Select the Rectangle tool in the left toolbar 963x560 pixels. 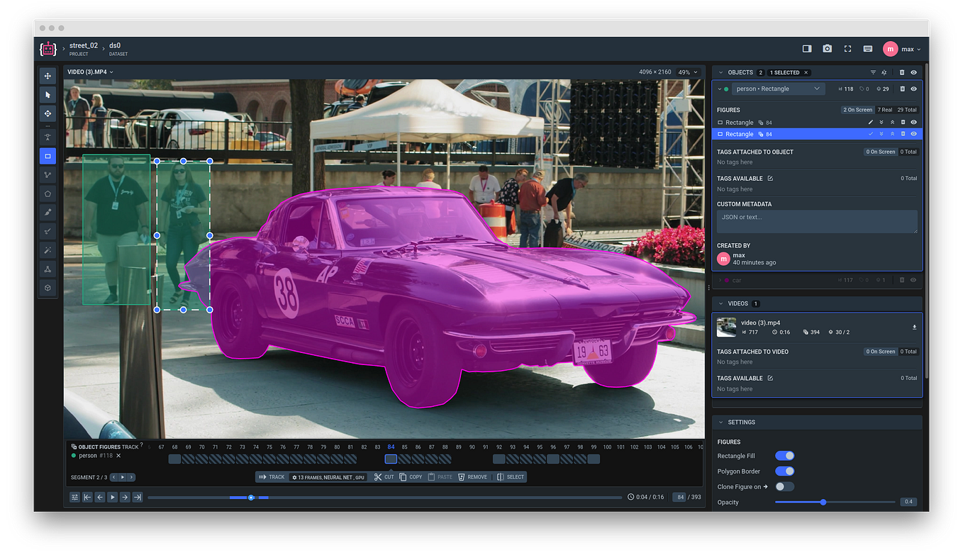click(48, 156)
